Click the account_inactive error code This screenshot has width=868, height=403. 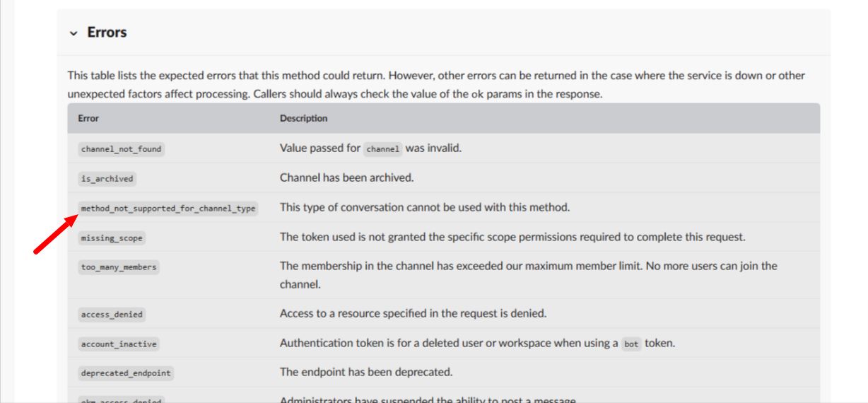coord(119,344)
